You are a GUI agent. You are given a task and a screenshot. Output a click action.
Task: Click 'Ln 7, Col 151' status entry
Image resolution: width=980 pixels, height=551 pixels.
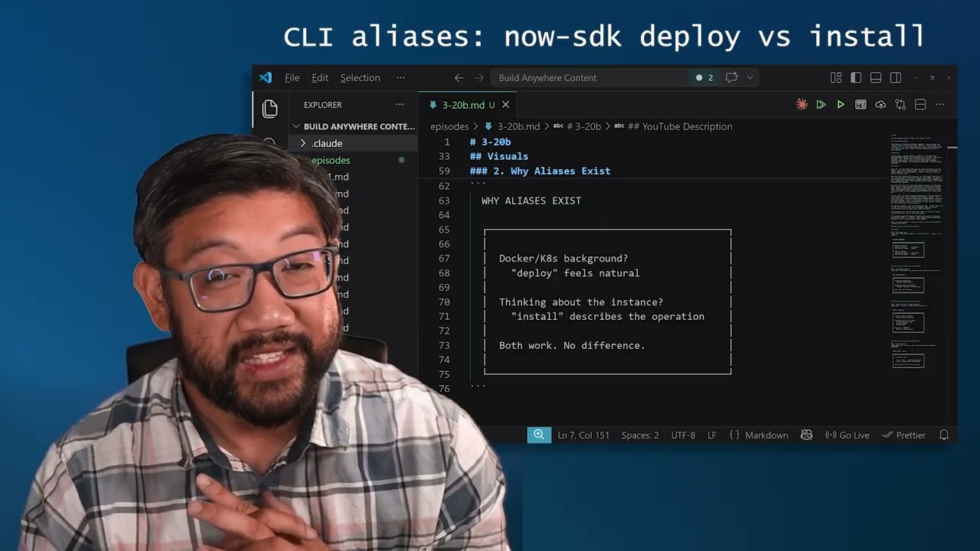click(583, 435)
